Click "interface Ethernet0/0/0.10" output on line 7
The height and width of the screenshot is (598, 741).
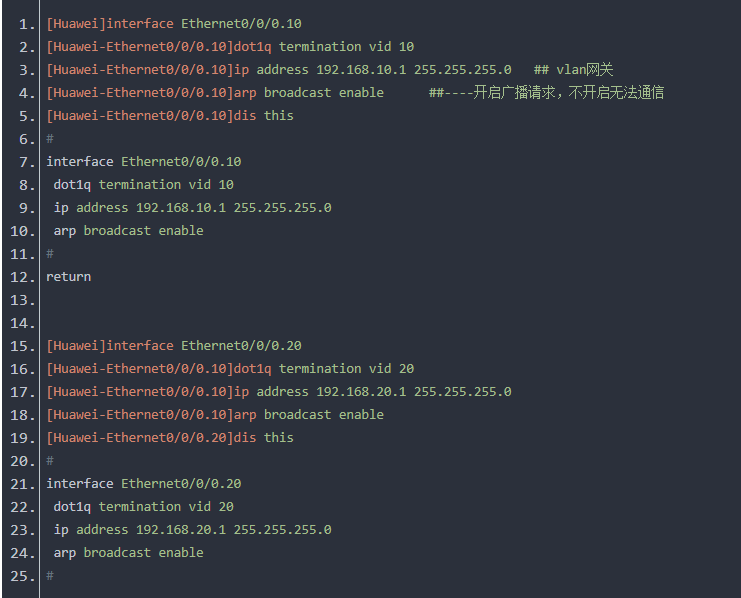[143, 161]
